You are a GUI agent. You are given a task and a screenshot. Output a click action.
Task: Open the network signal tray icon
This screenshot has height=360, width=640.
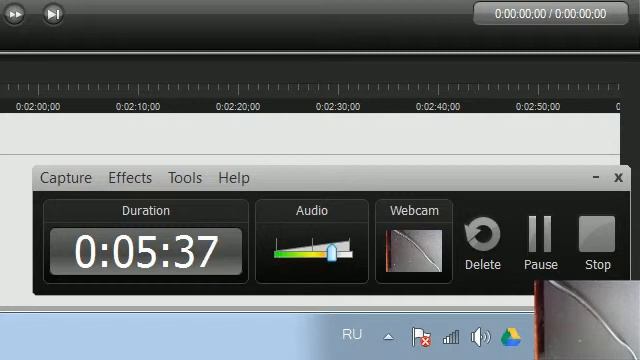[x=451, y=337]
